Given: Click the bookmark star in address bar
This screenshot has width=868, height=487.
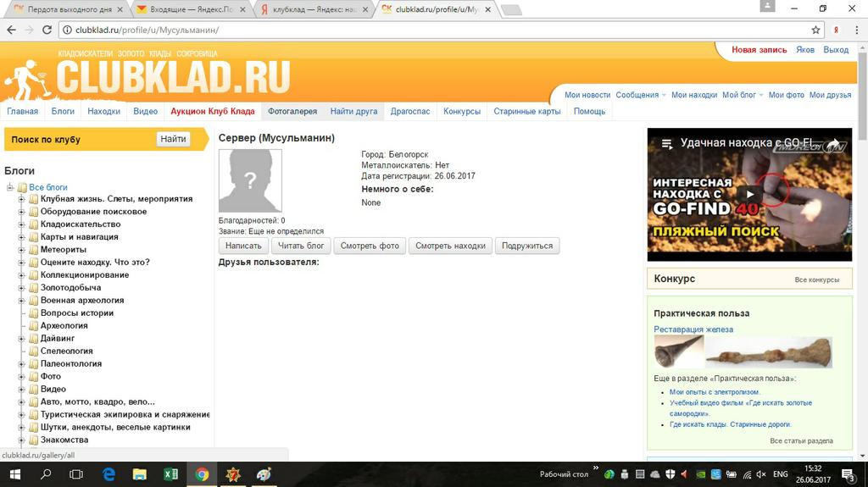Looking at the screenshot, I should click(x=815, y=30).
